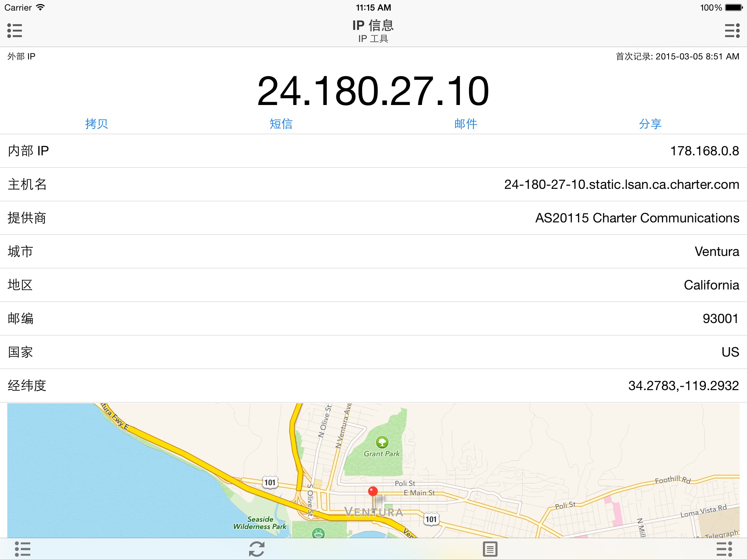Tap the 分享 share button
Viewport: 747px width, 560px height.
pos(650,124)
